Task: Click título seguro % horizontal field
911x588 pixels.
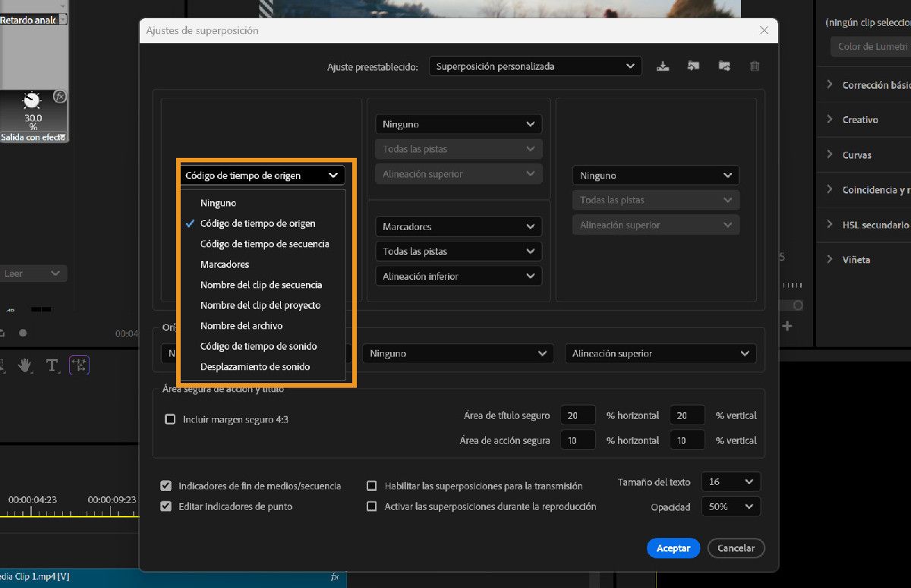Action: coord(578,416)
